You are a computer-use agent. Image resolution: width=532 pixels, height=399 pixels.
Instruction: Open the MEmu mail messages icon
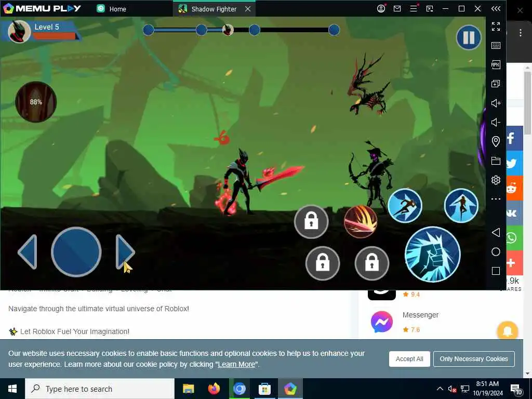tap(397, 8)
